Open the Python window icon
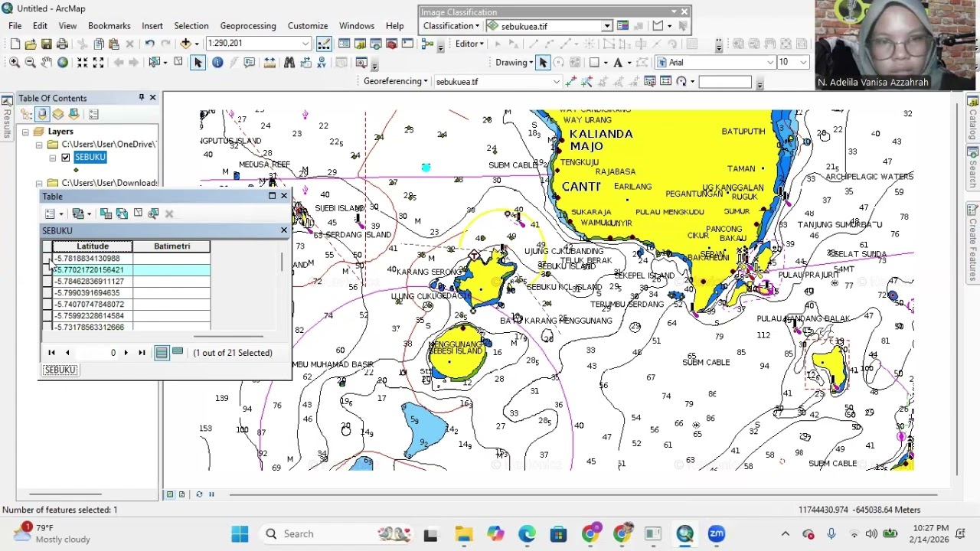 click(x=407, y=44)
